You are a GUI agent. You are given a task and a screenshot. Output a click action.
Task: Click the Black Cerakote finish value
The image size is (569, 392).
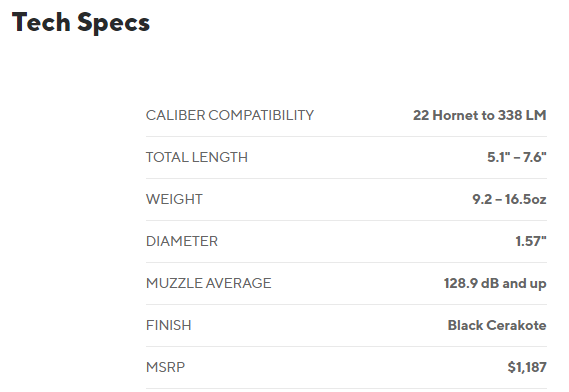click(497, 325)
